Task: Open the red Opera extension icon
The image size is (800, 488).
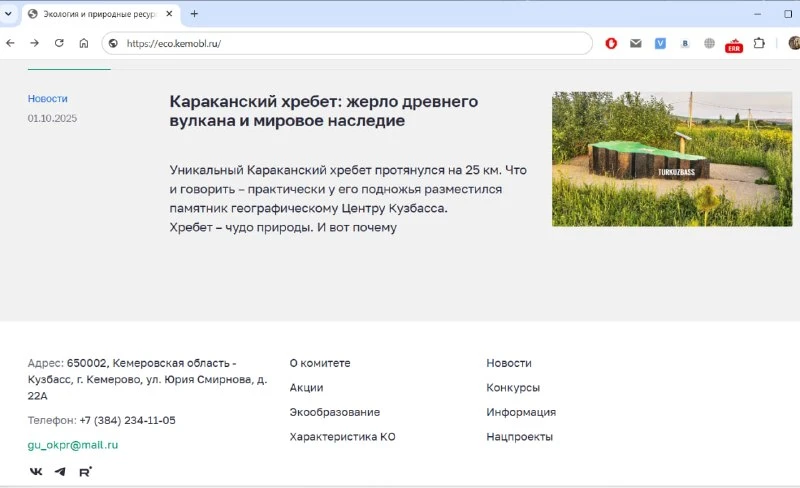Action: click(611, 43)
